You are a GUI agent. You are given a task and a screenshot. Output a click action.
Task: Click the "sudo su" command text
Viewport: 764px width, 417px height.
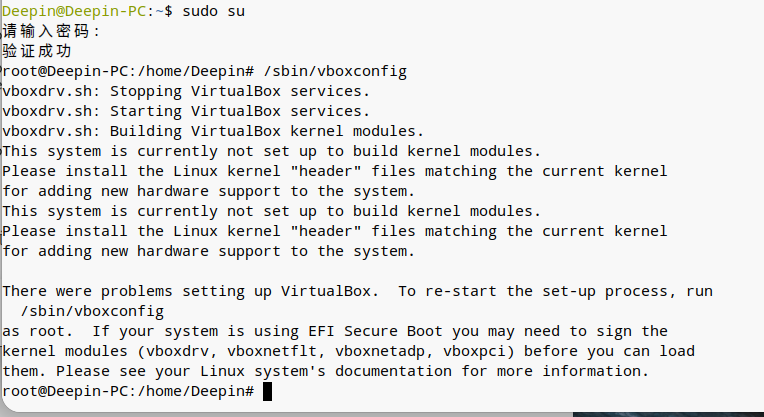coord(211,11)
